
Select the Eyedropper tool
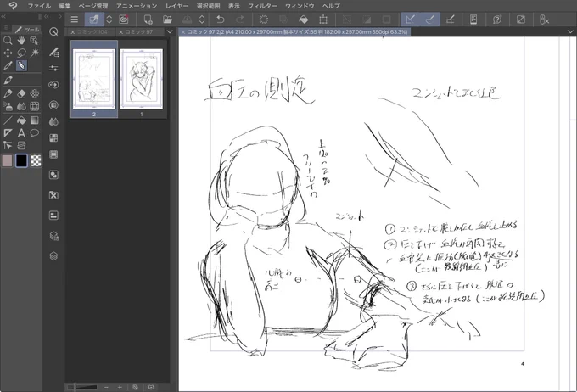8,66
